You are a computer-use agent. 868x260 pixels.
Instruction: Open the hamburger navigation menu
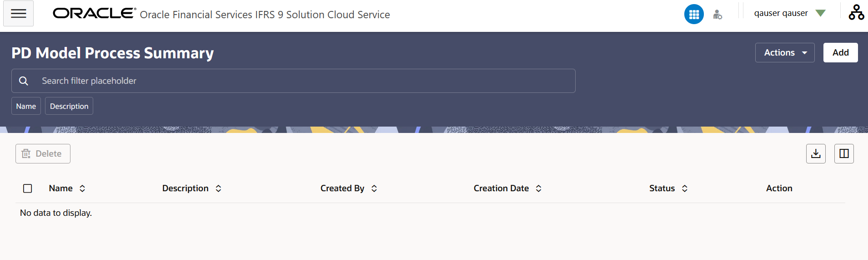tap(18, 14)
